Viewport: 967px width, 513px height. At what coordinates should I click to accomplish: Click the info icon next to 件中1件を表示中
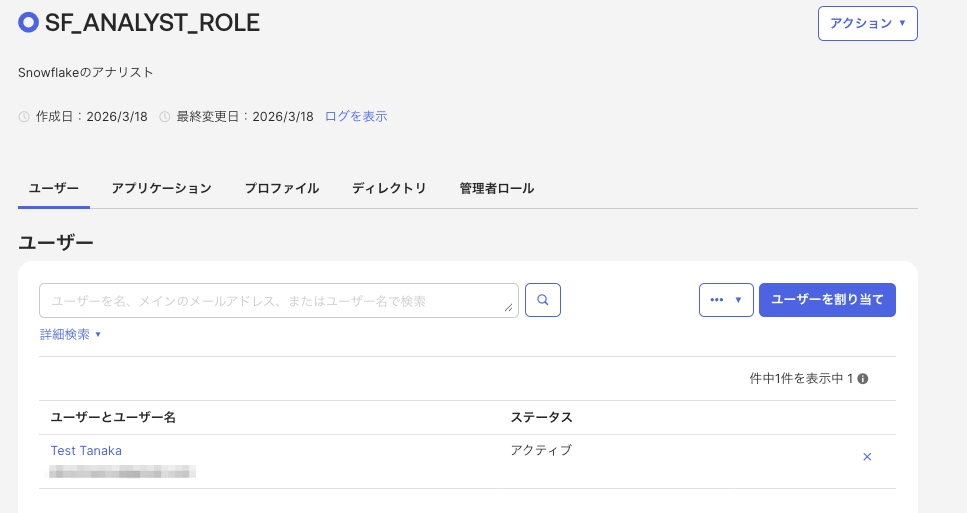coord(863,379)
